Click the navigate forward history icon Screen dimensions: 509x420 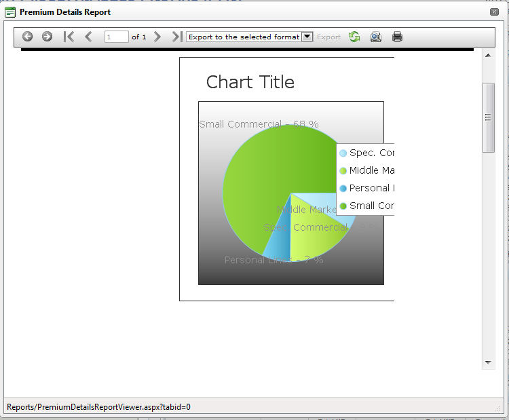click(47, 37)
